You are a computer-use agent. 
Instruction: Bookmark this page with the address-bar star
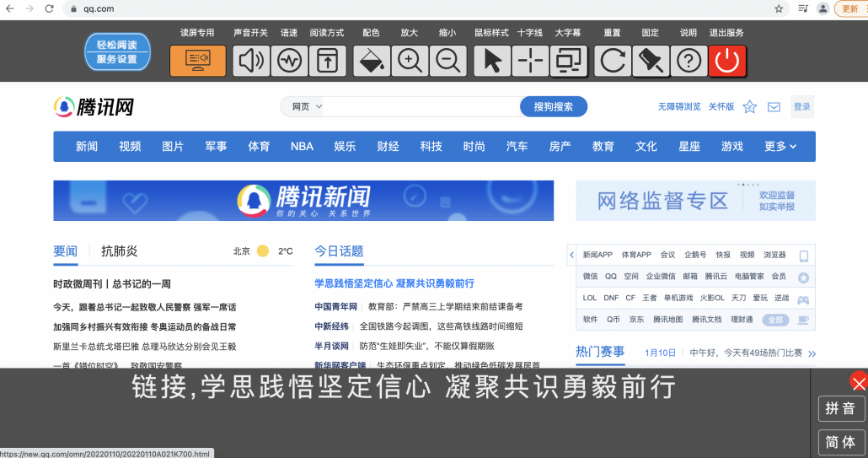coord(779,9)
